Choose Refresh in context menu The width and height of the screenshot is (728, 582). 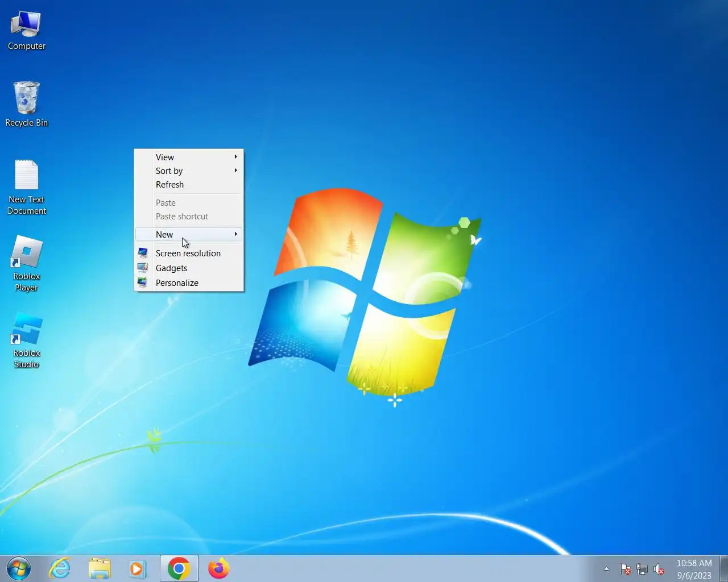coord(189,184)
